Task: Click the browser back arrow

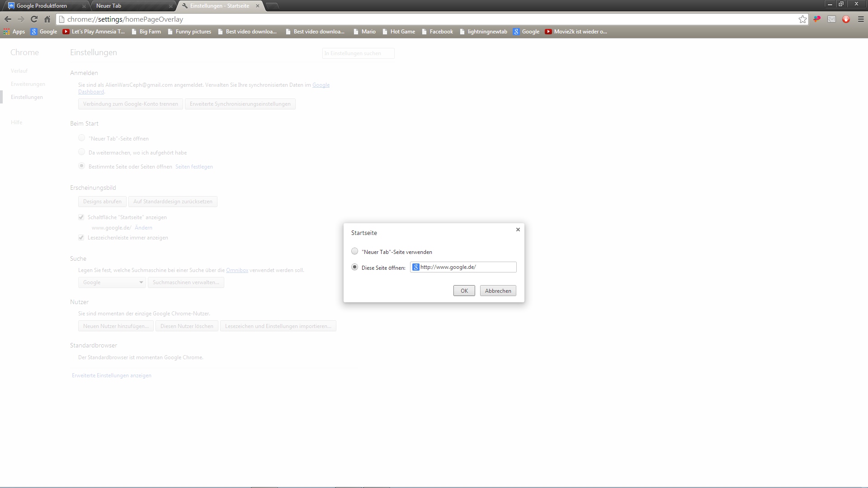Action: (x=8, y=19)
